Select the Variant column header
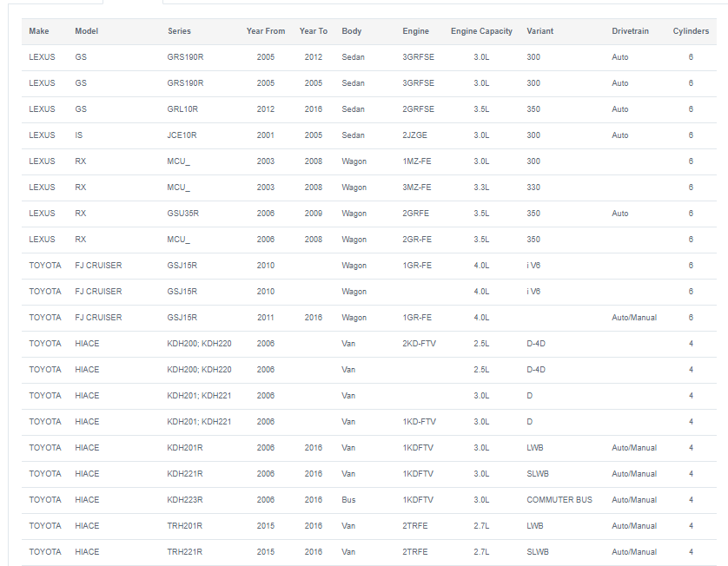This screenshot has width=728, height=566. 540,31
